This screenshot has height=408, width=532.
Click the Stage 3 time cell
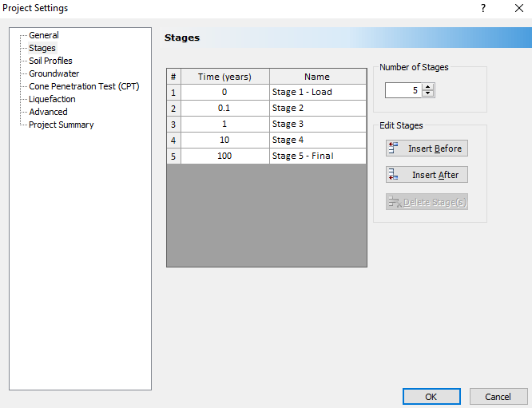point(225,124)
